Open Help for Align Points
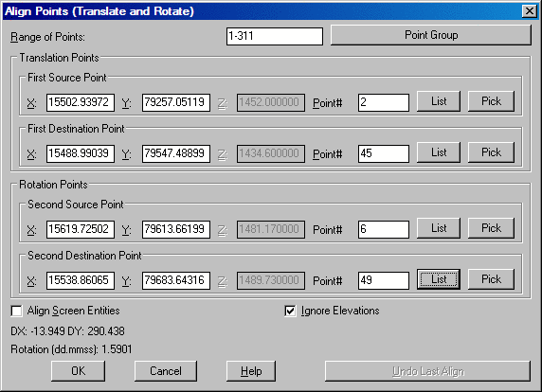Image resolution: width=542 pixels, height=392 pixels. (x=251, y=371)
